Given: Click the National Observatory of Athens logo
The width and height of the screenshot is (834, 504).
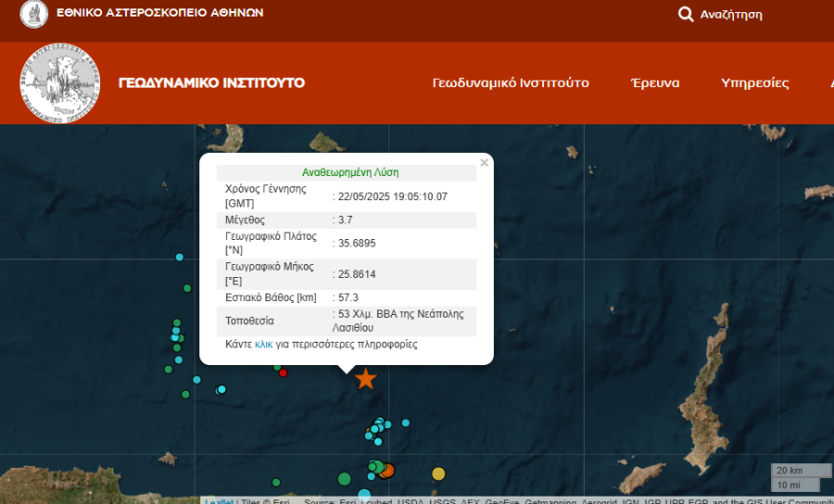Looking at the screenshot, I should pos(33,13).
